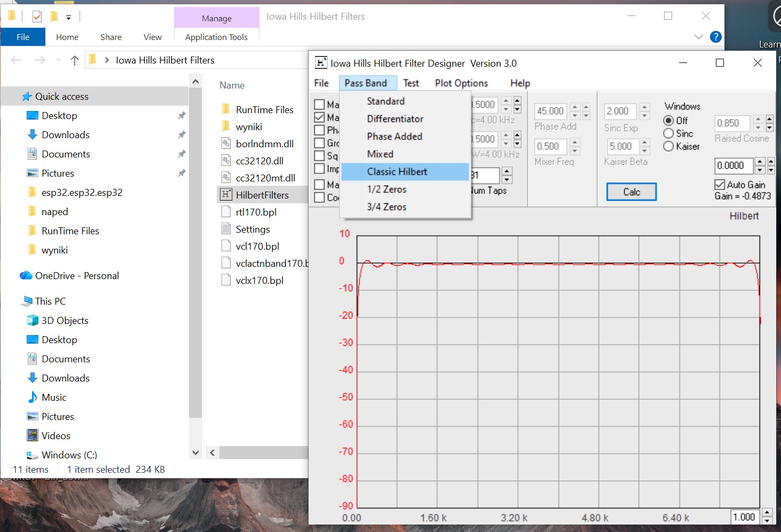Uncheck the checked 'Ma' checkbox in Hilbert Designer
Viewport: 781px width, 532px height.
(320, 117)
